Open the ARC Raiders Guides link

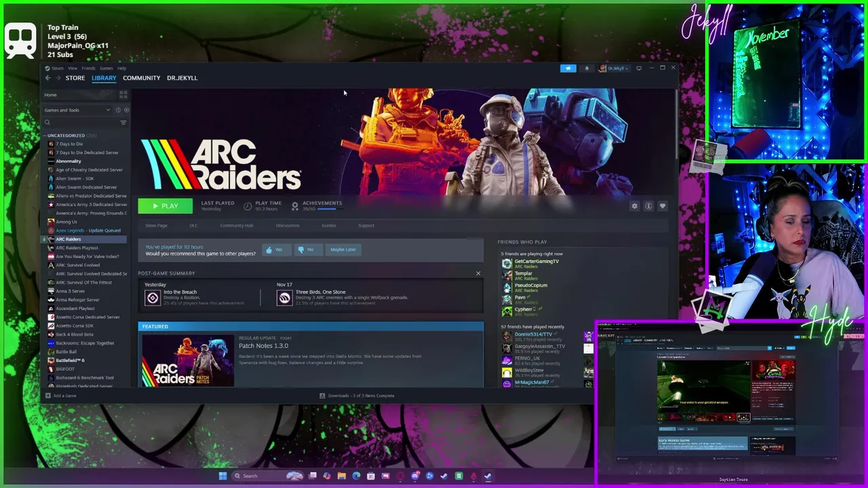[329, 226]
